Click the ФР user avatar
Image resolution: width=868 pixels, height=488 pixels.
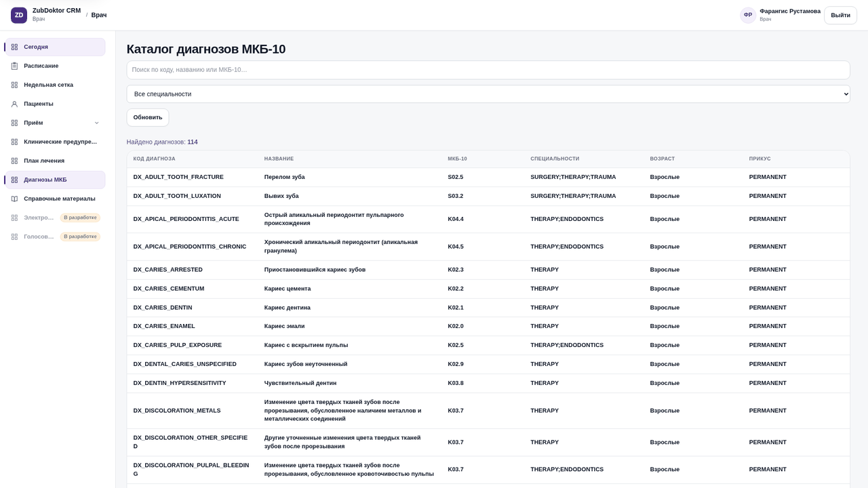(748, 15)
